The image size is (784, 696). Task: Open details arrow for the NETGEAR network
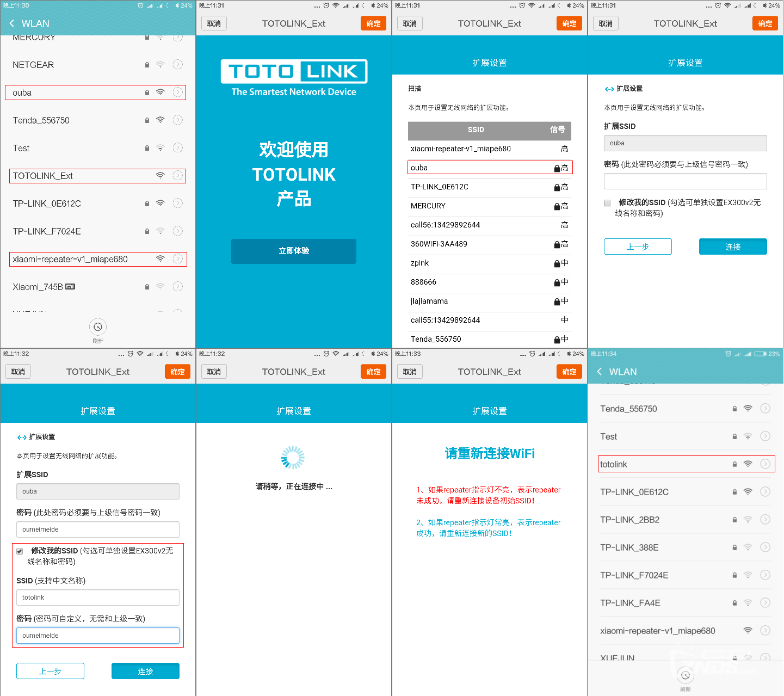pos(178,64)
